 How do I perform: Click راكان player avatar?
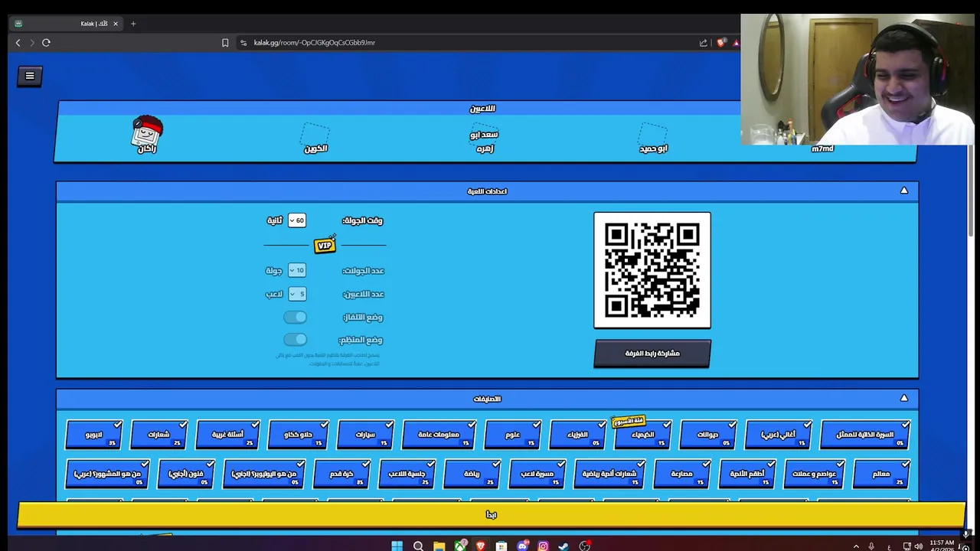147,131
